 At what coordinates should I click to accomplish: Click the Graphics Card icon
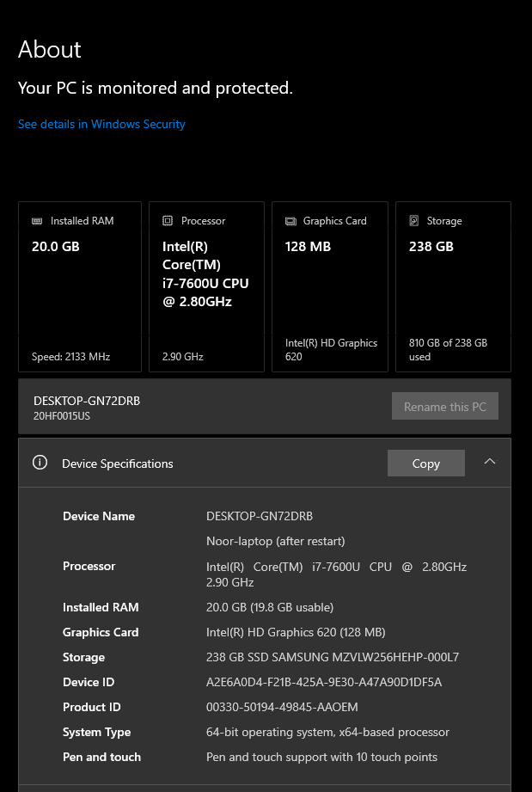(290, 221)
